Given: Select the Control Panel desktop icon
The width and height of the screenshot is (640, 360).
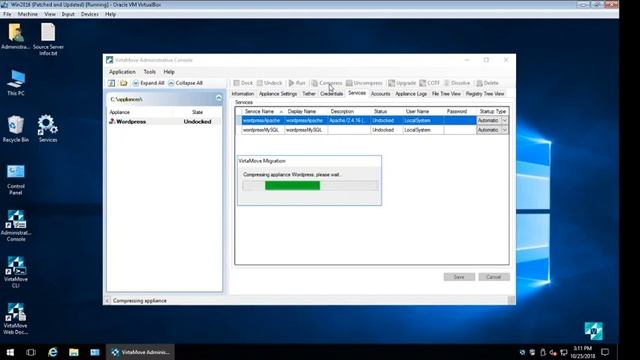Looking at the screenshot, I should point(16,180).
